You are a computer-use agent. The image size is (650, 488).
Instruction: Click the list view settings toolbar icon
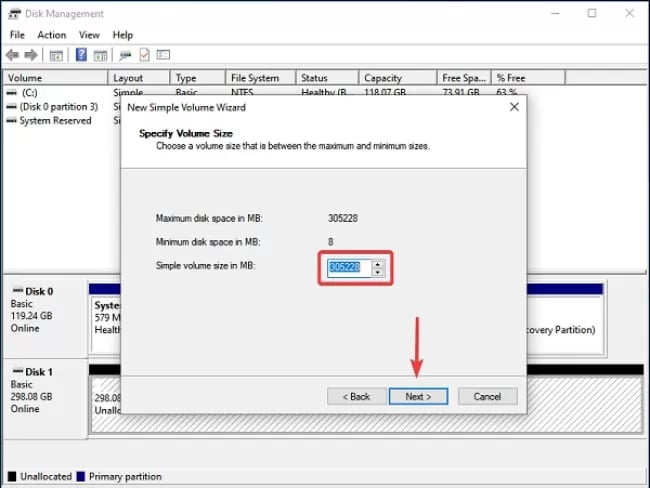(x=163, y=54)
